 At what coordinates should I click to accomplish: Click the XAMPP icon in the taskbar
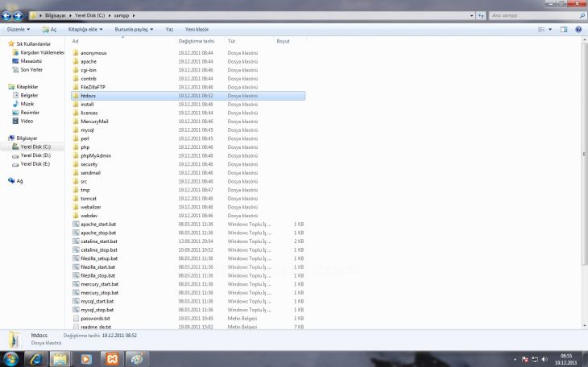111,358
